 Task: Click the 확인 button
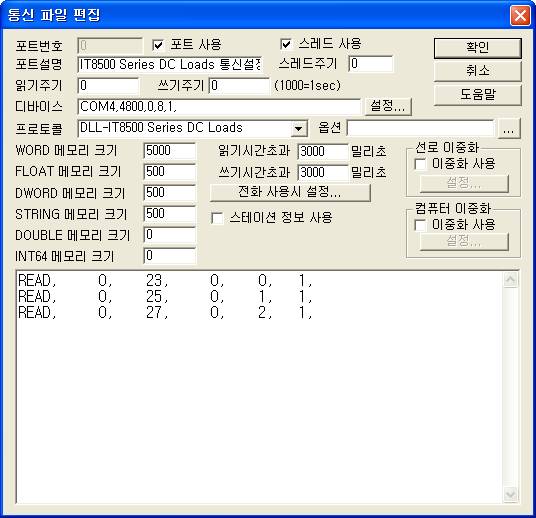coord(478,48)
